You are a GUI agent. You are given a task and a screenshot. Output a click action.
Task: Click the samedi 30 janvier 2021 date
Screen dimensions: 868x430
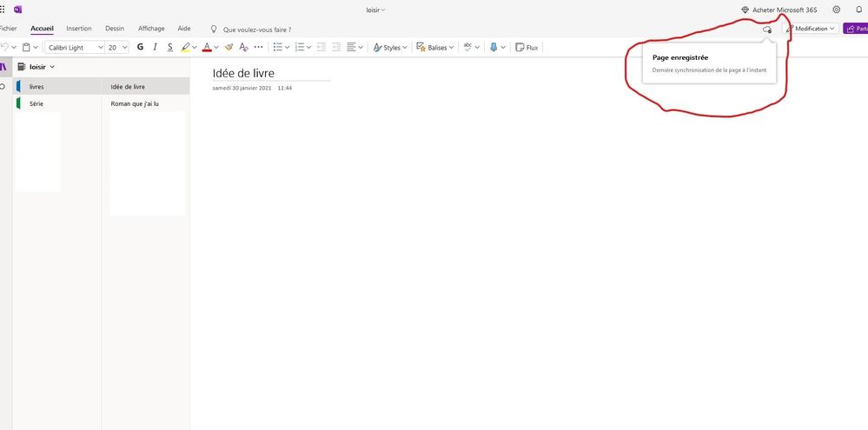(x=242, y=88)
